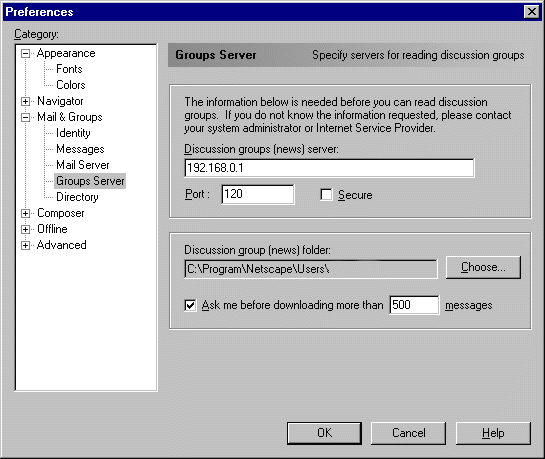Image resolution: width=545 pixels, height=459 pixels.
Task: Expand the Offline category
Action: tap(25, 229)
